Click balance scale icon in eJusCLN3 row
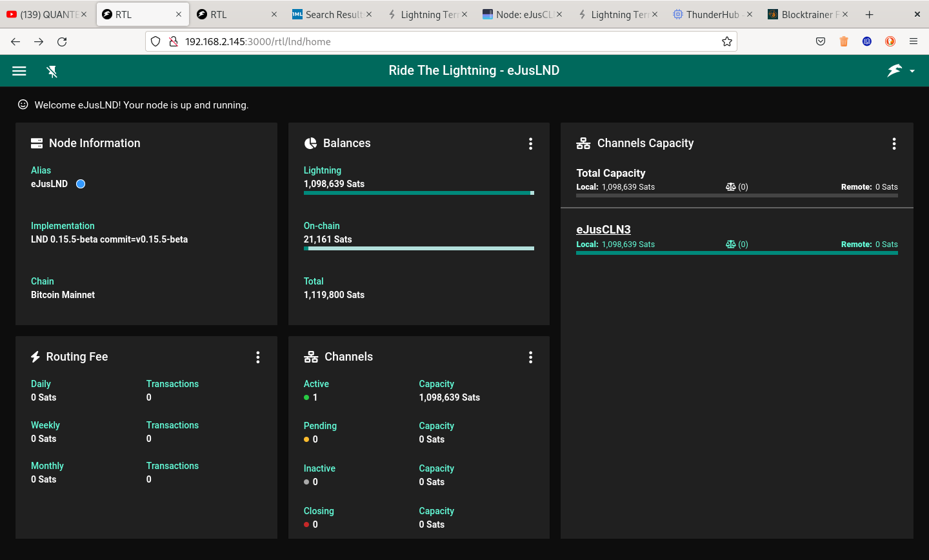 tap(730, 245)
